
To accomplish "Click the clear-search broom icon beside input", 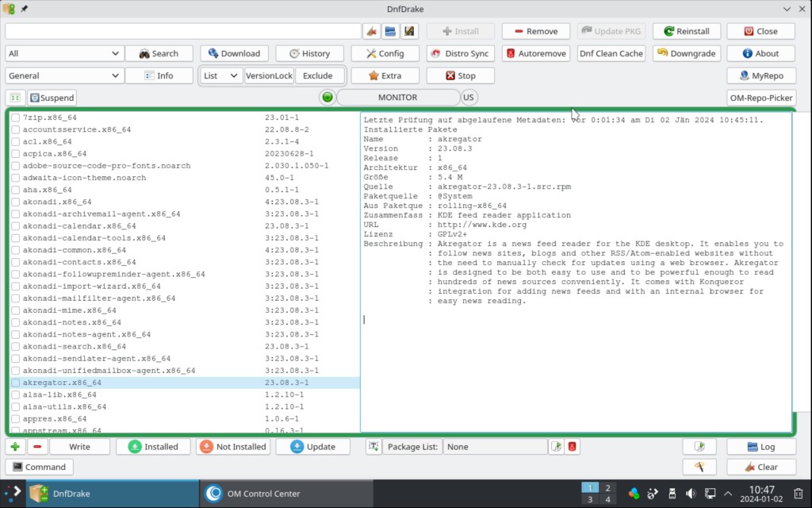I will pos(371,31).
